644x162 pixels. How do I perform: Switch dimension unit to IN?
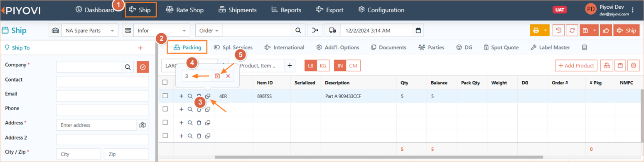340,65
